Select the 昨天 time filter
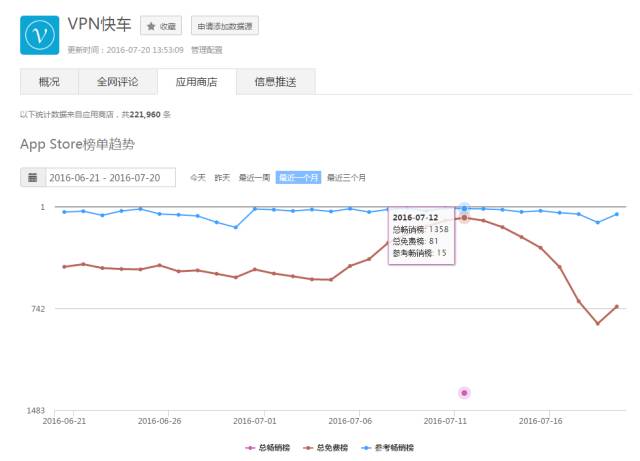Image resolution: width=640 pixels, height=461 pixels. click(x=222, y=178)
